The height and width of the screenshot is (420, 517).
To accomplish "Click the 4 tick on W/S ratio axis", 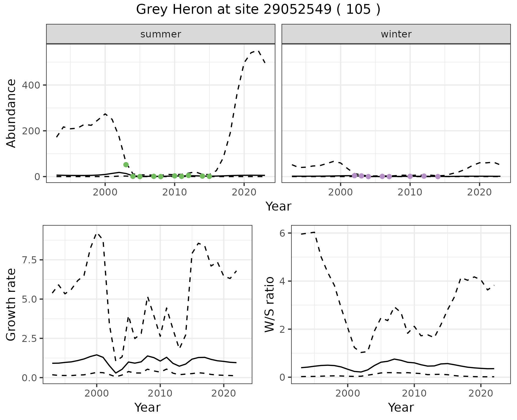I will coord(282,281).
